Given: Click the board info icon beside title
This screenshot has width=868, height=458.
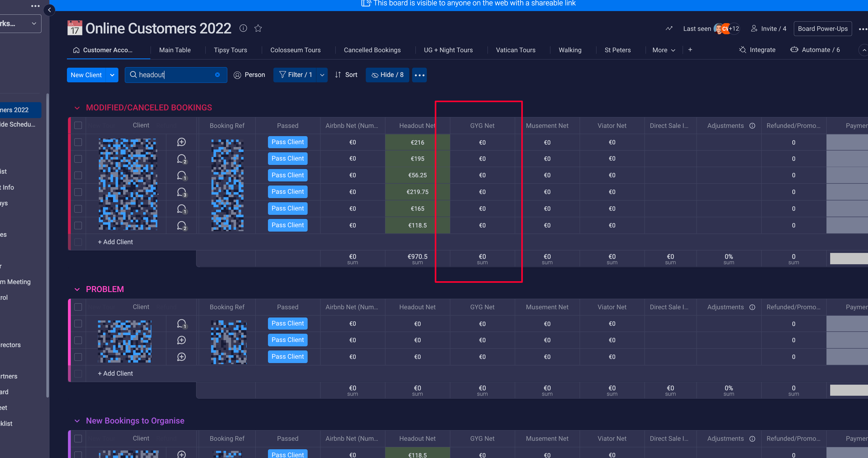Looking at the screenshot, I should 243,28.
